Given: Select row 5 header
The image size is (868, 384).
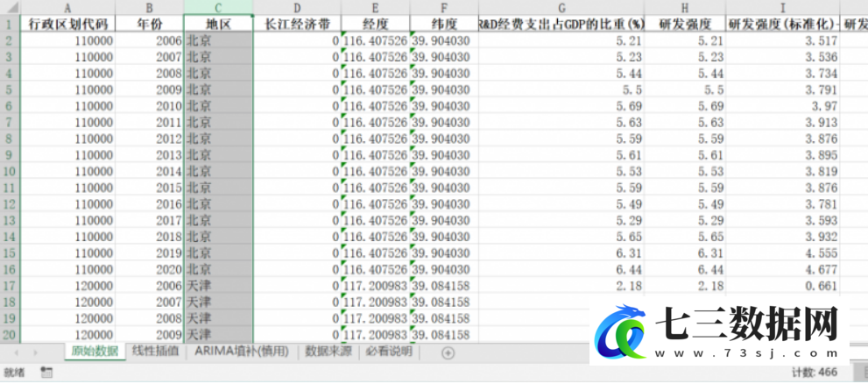Looking at the screenshot, I should click(x=10, y=89).
